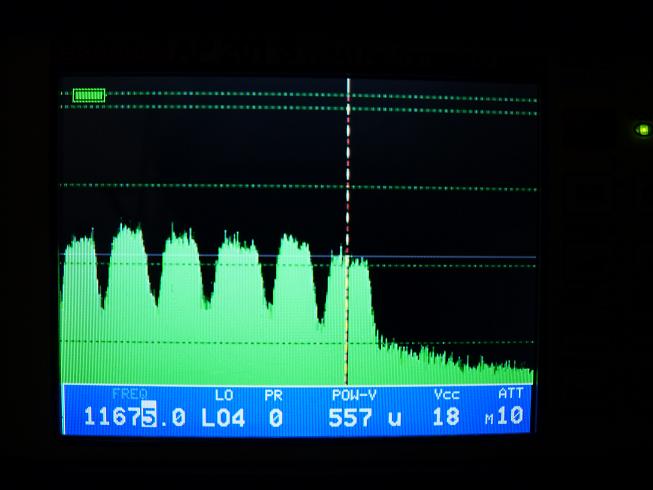Toggle the Vcc 18 voltage value
653x490 pixels.
point(446,417)
